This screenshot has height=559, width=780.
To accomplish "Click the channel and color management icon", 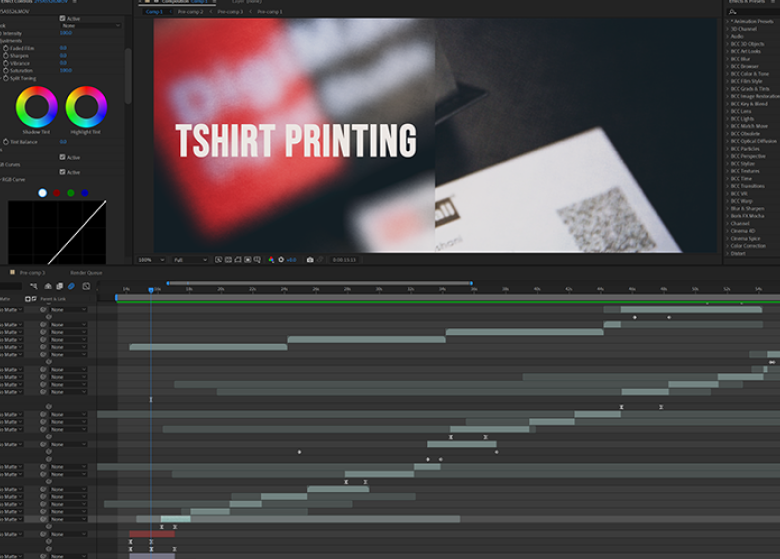I will 270,260.
